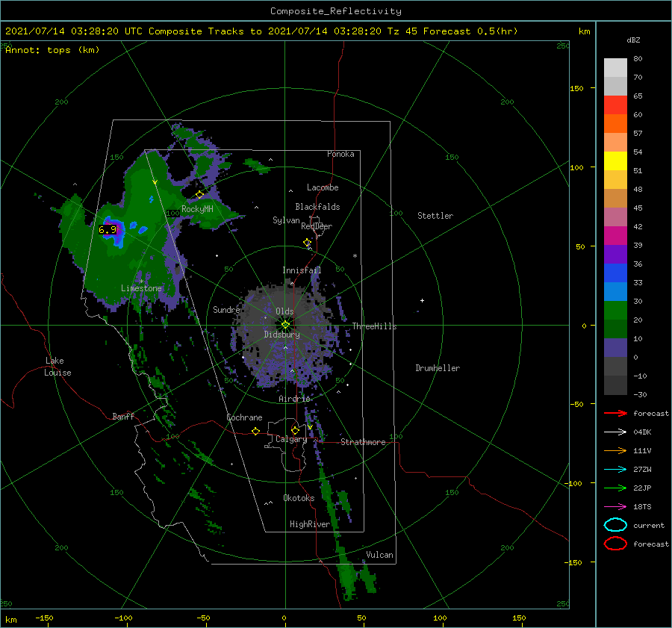The height and width of the screenshot is (628, 672).
Task: Select the magenta 42-39 dBZ swatch
Action: [x=615, y=236]
